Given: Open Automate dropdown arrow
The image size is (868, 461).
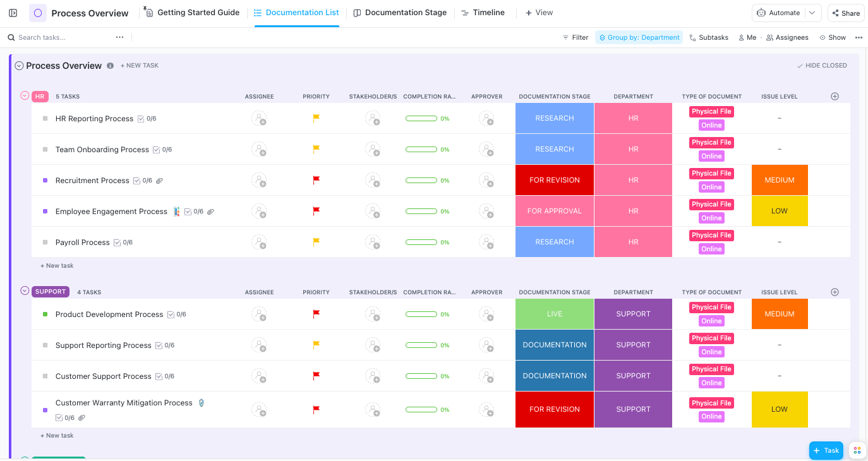Looking at the screenshot, I should (812, 13).
